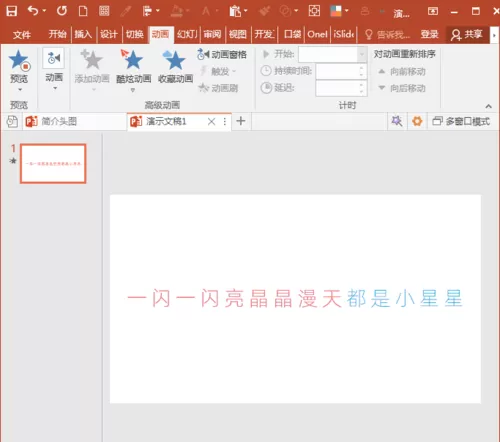Screen dimensions: 500x442
Task: Expand the 动画 gallery dropdown arrow
Action: click(x=55, y=88)
